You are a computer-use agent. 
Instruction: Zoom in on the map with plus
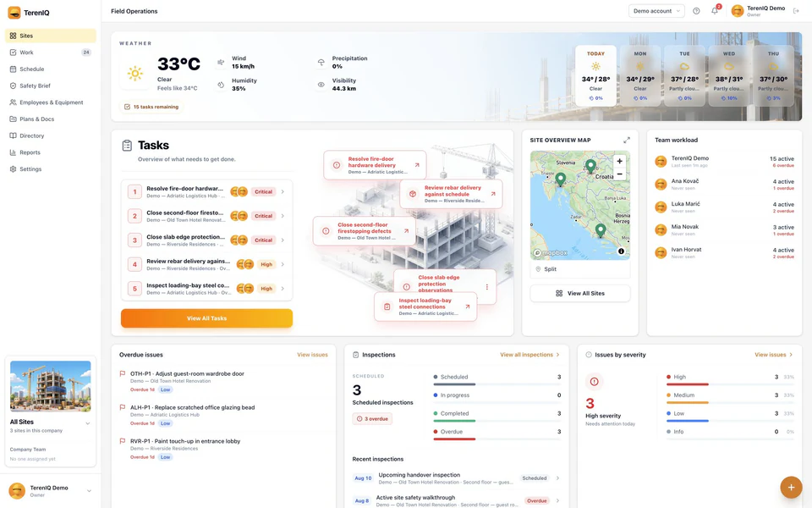tap(619, 161)
